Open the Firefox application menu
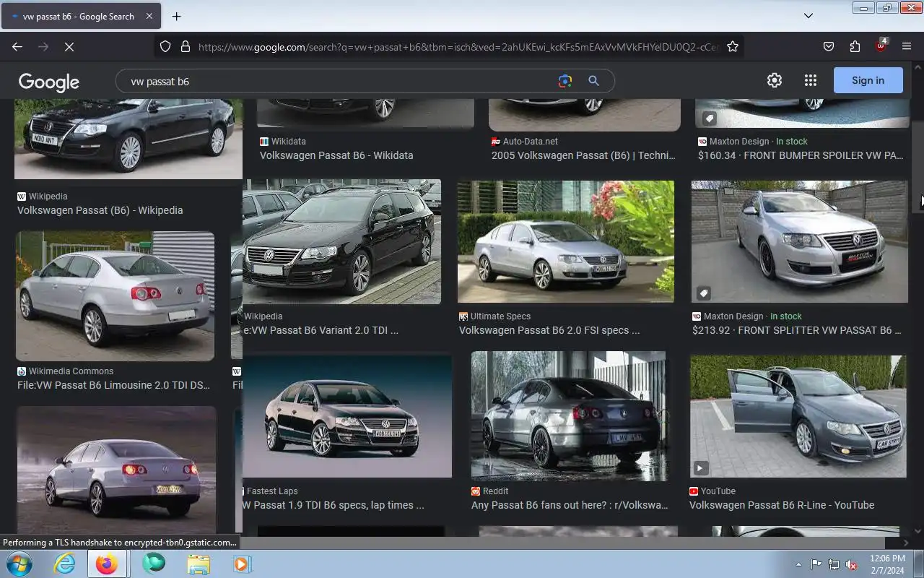The image size is (924, 578). 907,46
